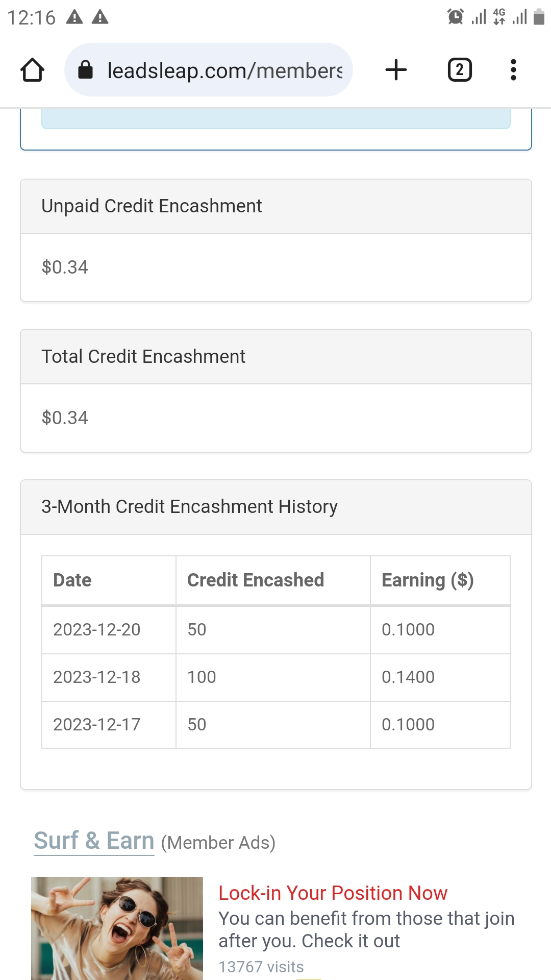Select the Credit Encashed column header
The height and width of the screenshot is (980, 551).
pos(255,580)
